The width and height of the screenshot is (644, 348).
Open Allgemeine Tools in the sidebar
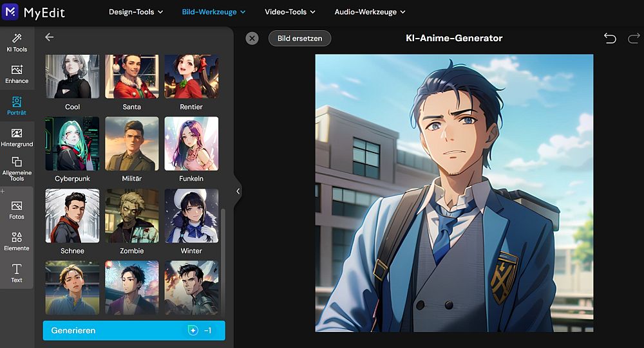(x=17, y=169)
